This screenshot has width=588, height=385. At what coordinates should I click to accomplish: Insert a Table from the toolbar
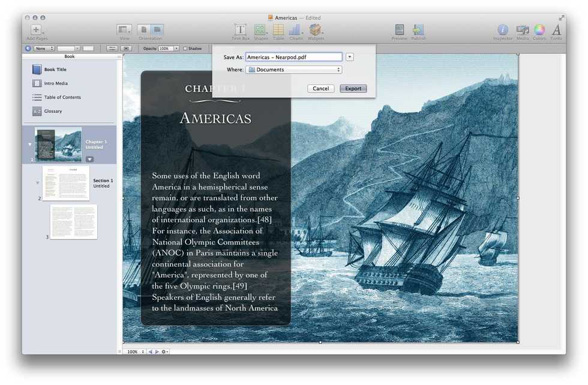click(278, 30)
